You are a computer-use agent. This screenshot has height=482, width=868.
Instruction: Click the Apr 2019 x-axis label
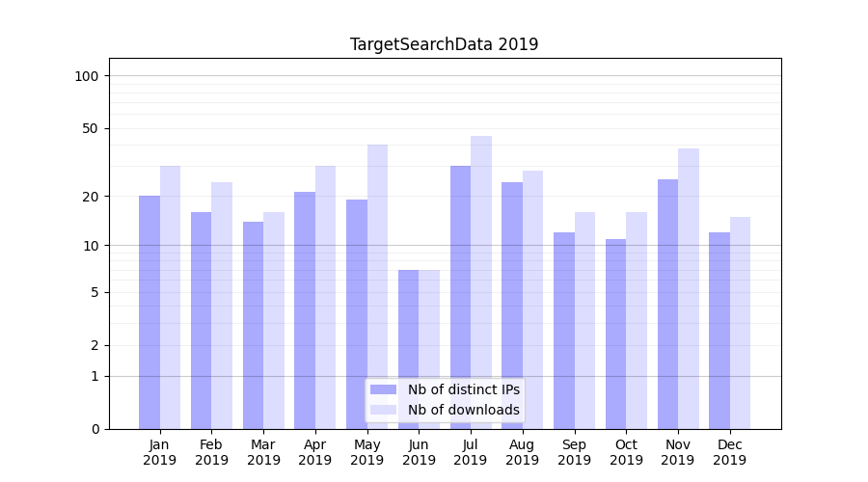[x=315, y=452]
